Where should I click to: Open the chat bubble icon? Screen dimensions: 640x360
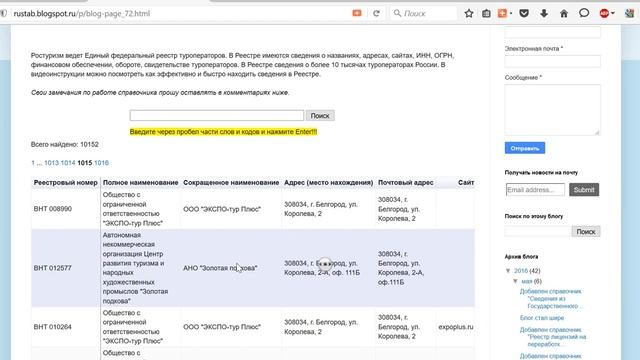(584, 13)
